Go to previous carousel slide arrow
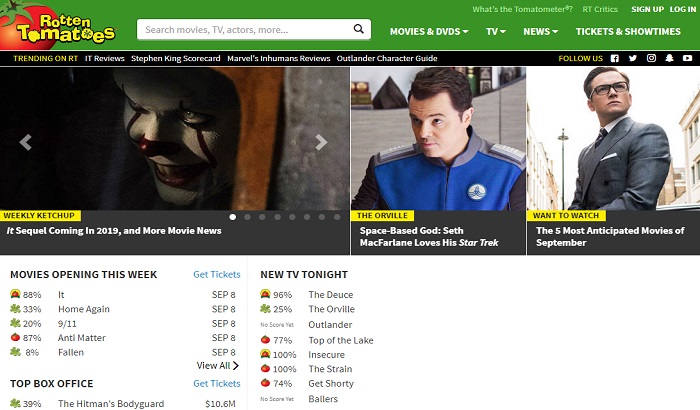The height and width of the screenshot is (410, 700). (x=25, y=142)
